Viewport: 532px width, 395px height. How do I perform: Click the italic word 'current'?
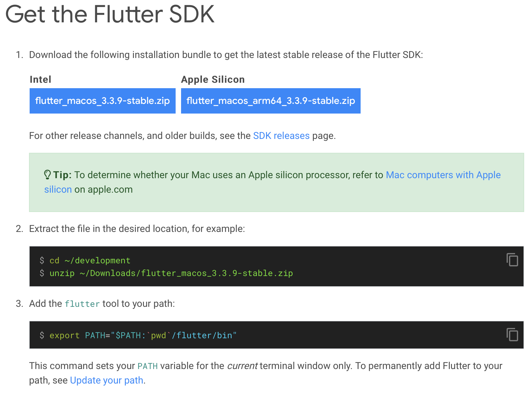242,366
